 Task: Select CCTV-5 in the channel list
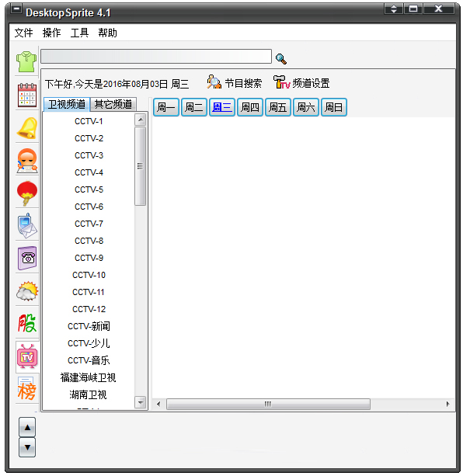click(89, 189)
